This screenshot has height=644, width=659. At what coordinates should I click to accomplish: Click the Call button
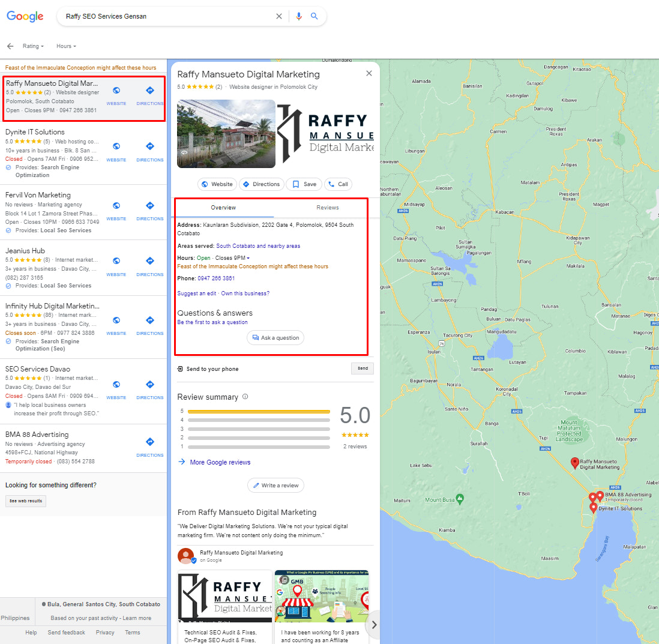tap(339, 184)
